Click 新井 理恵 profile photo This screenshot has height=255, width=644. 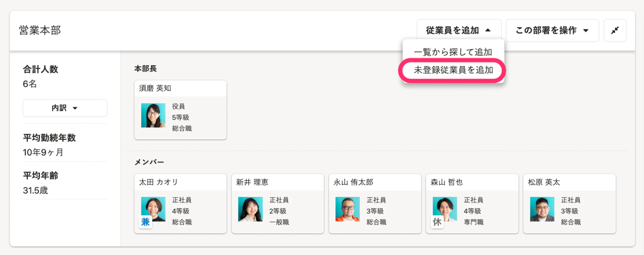(x=250, y=209)
